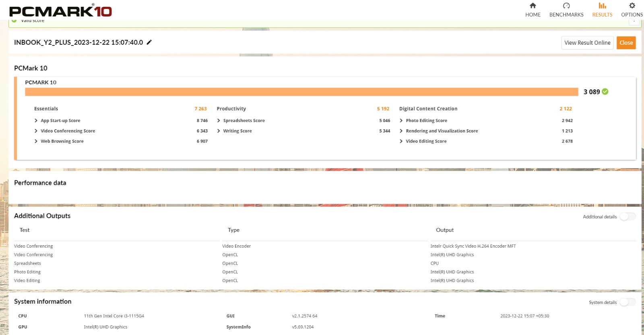Enable the System details toggle
This screenshot has width=644, height=335.
click(x=627, y=302)
